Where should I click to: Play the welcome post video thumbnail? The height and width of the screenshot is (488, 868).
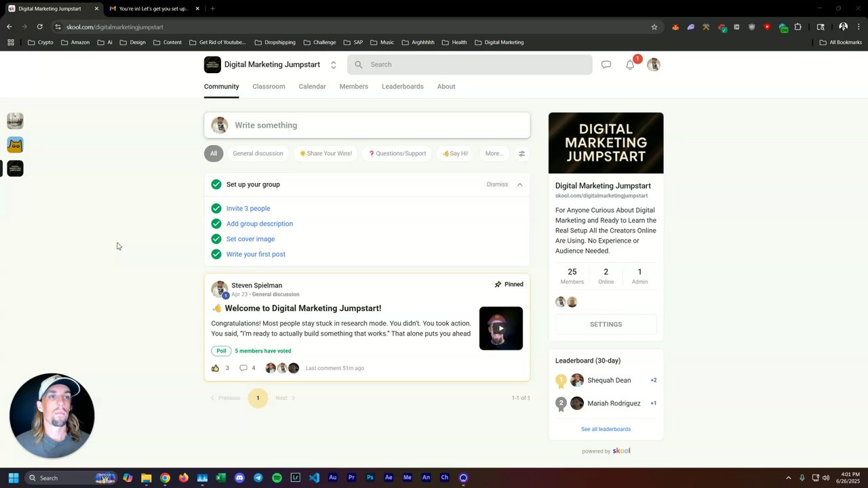coord(501,329)
